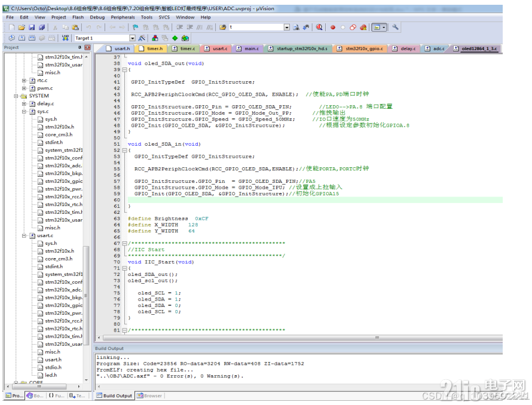The image size is (532, 405).
Task: Collapse the usart.c tree node
Action: point(24,236)
